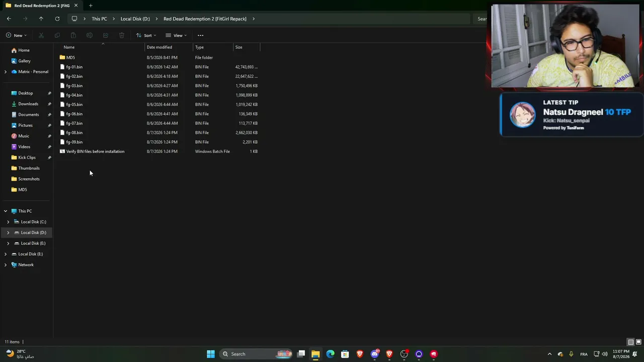Image resolution: width=644 pixels, height=362 pixels.
Task: Click the PC monitor icon in address bar
Action: click(x=74, y=19)
